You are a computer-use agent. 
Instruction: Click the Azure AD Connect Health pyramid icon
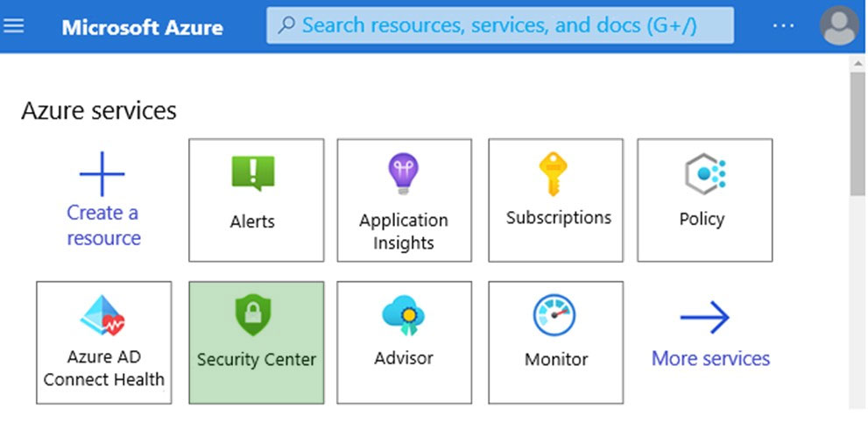(102, 316)
